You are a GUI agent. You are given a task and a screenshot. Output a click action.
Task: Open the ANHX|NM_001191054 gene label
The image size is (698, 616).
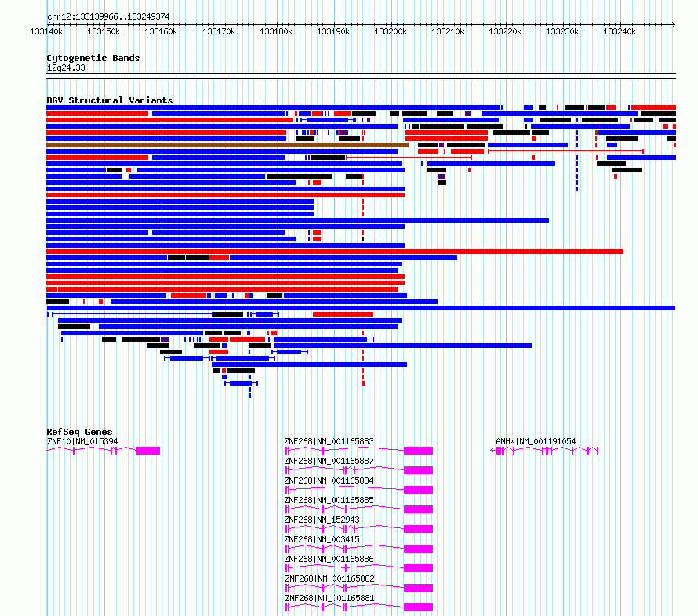point(536,441)
